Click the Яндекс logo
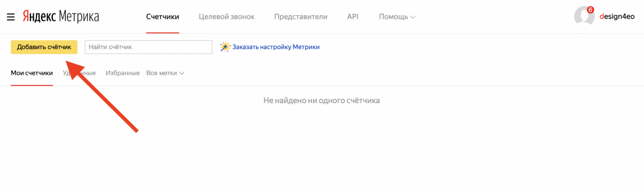Image resolution: width=644 pixels, height=193 pixels. [x=39, y=17]
